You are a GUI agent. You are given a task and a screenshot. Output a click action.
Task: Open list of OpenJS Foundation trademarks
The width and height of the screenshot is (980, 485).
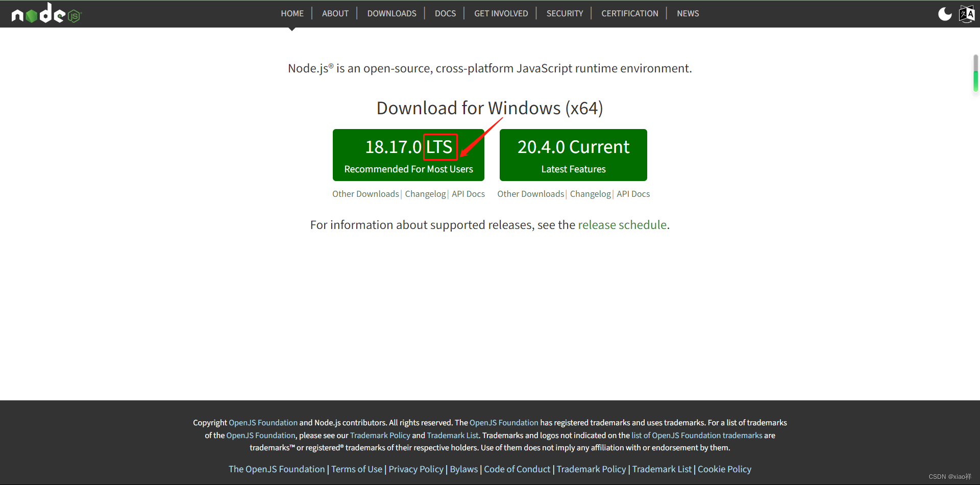coord(697,436)
